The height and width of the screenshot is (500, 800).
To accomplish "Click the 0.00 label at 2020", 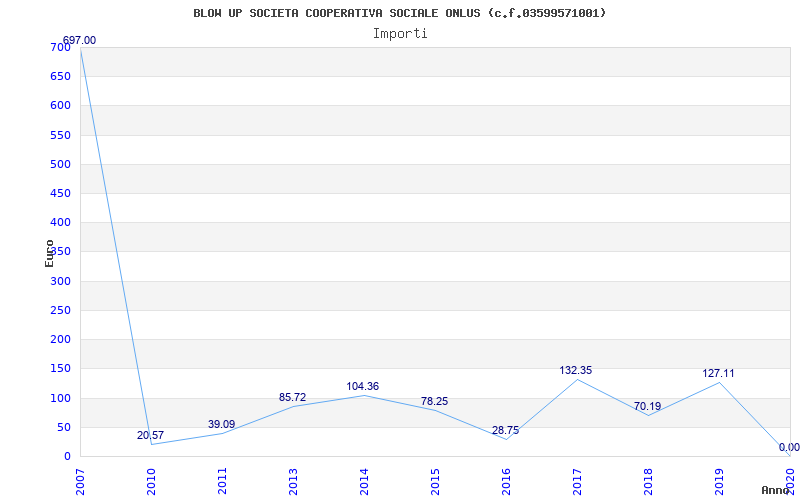I will click(788, 447).
